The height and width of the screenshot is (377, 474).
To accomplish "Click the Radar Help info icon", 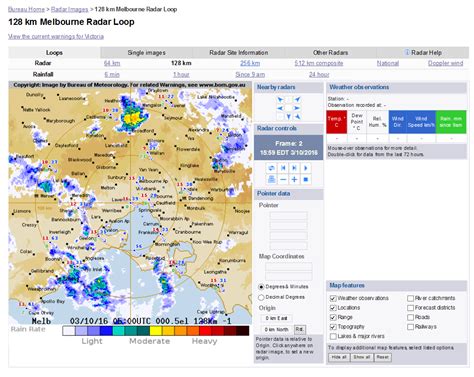I will coord(407,52).
